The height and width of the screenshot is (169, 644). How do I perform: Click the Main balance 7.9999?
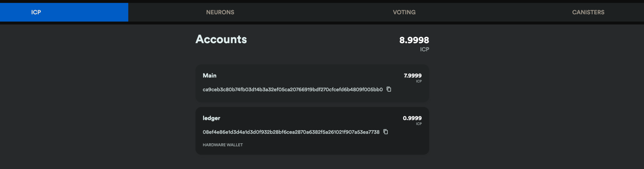coord(413,76)
